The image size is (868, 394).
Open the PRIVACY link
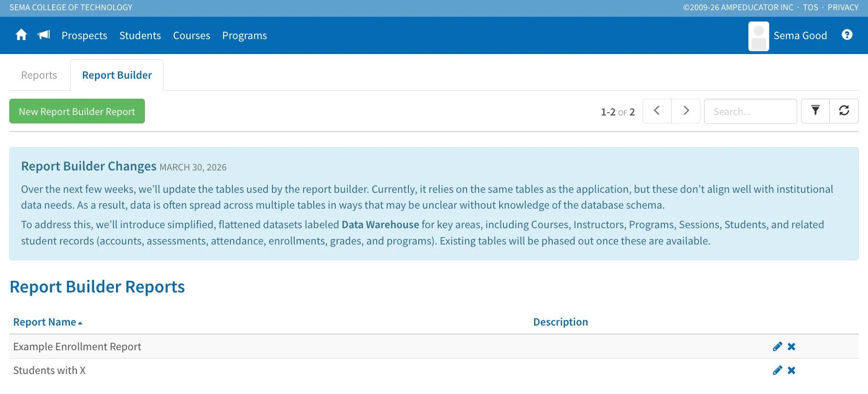(x=843, y=7)
